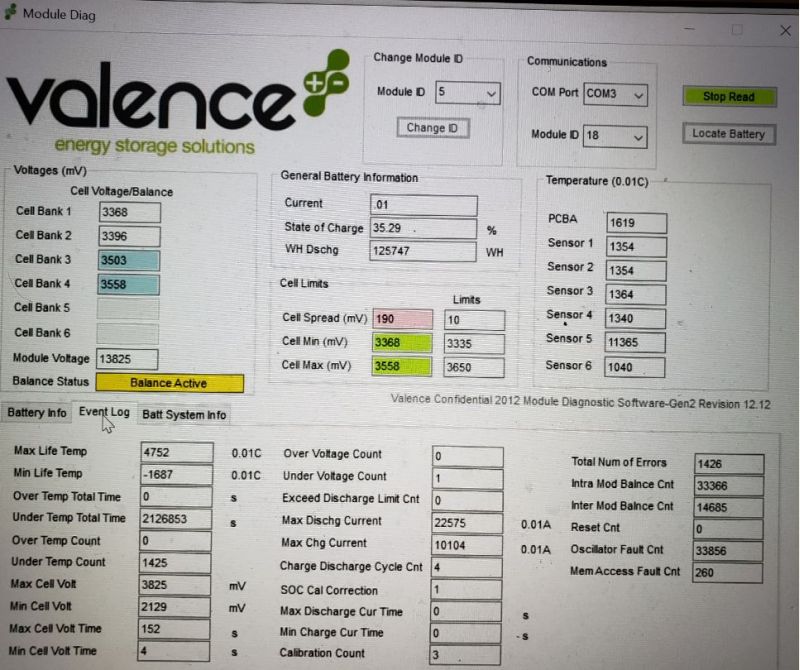Click the Min Cell Volt field 2129
Image resolution: width=800 pixels, height=670 pixels.
point(174,607)
